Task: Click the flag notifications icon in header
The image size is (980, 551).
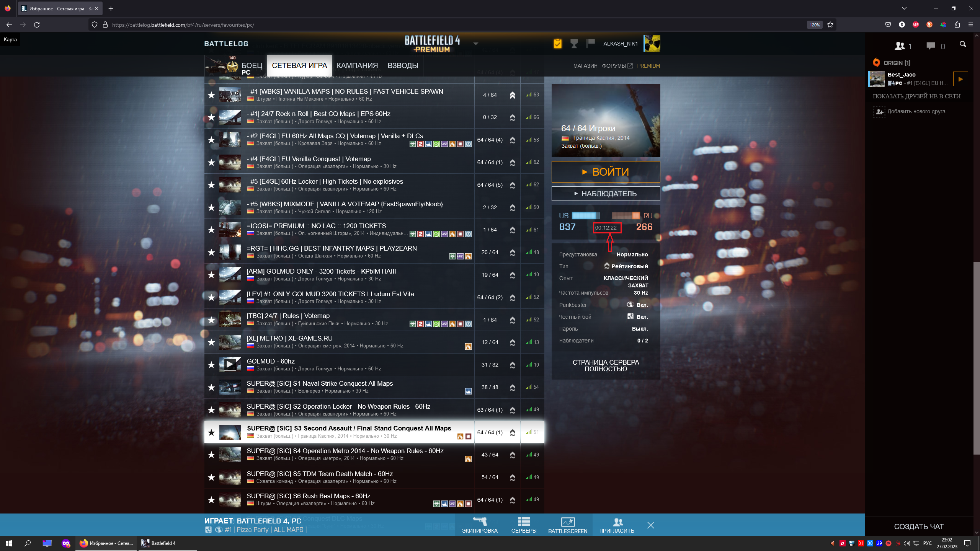Action: click(590, 43)
